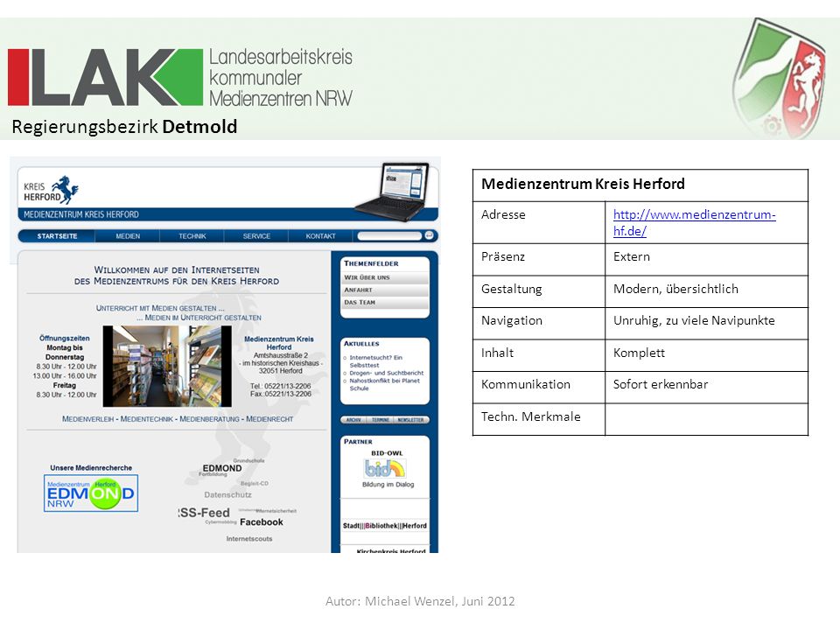Select the Startseite navigation tab
Screen dimensions: 840x630
[x=57, y=236]
